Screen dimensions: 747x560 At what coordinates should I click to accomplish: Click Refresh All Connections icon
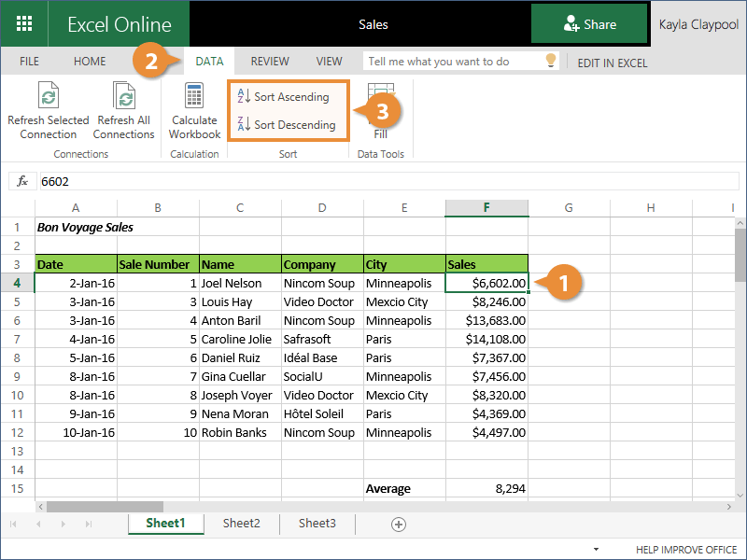(x=123, y=96)
